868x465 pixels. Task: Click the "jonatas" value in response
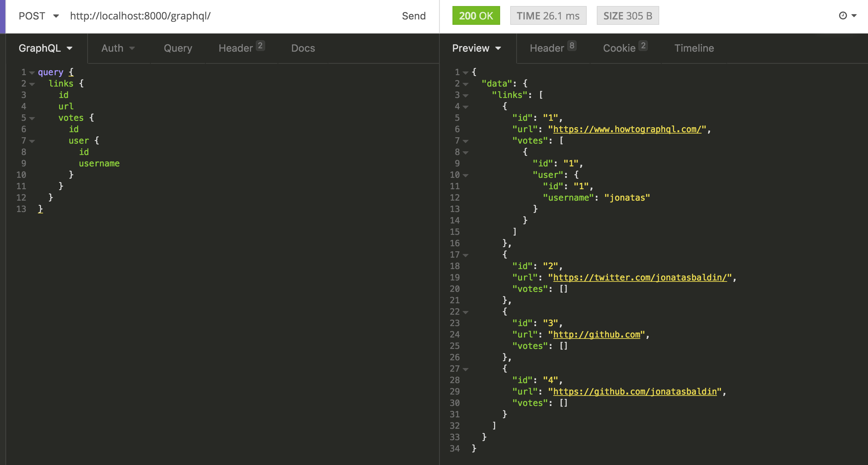pos(627,198)
